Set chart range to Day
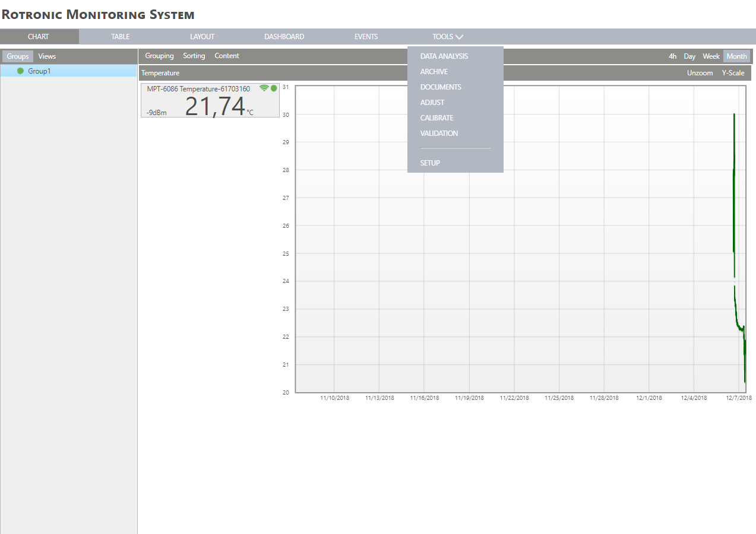 click(x=689, y=56)
